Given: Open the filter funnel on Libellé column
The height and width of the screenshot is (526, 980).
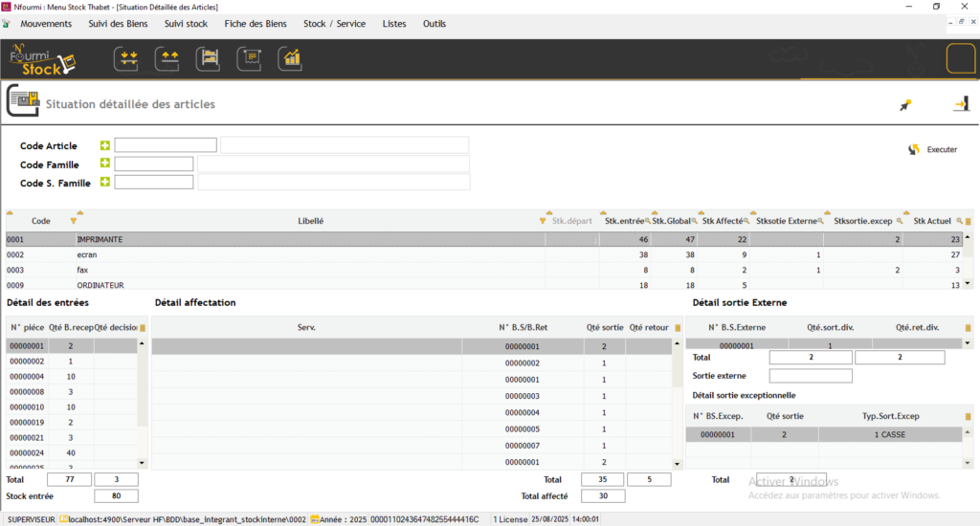Looking at the screenshot, I should pos(543,221).
